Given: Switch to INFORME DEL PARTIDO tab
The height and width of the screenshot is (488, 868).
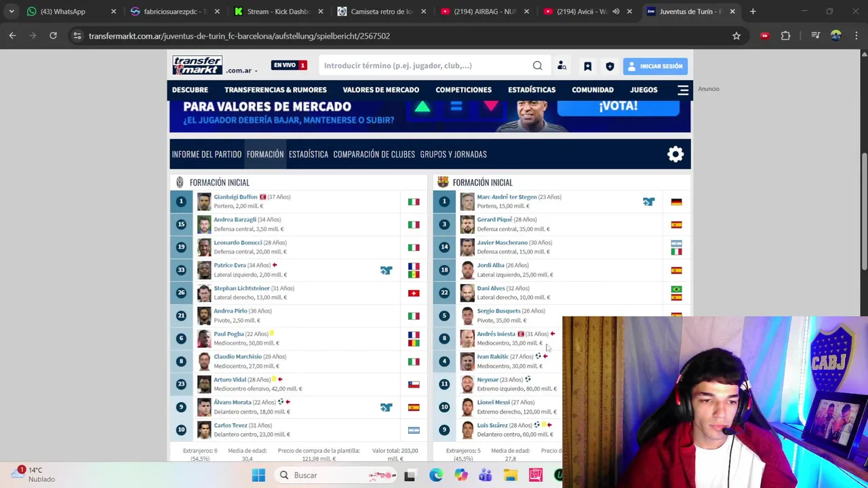Looking at the screenshot, I should click(x=206, y=154).
